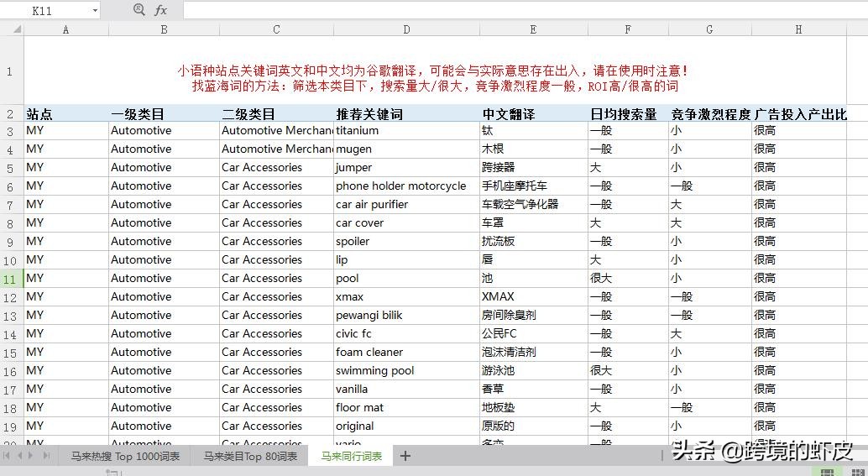Select the car air purifier cell
Viewport: 868px width, 476px height.
[x=406, y=204]
